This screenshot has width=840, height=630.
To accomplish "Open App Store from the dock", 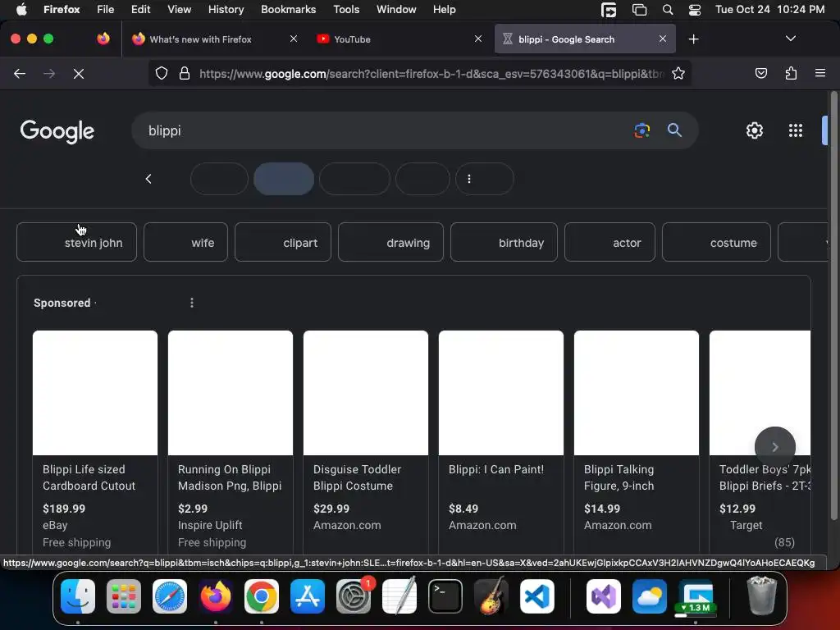I will pyautogui.click(x=308, y=596).
